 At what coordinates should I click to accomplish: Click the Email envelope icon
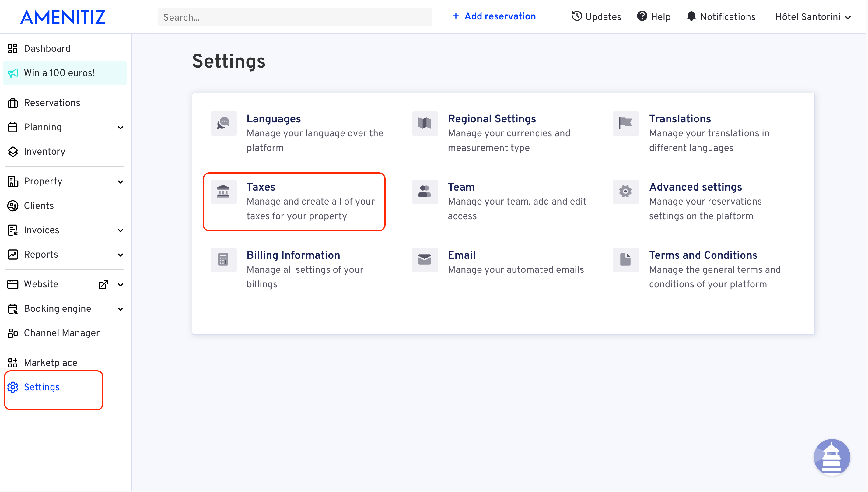click(425, 260)
